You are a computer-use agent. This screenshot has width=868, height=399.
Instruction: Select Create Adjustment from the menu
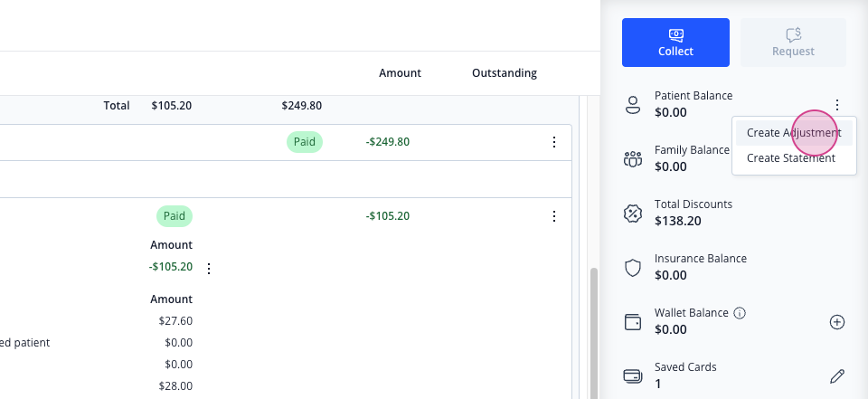(794, 132)
